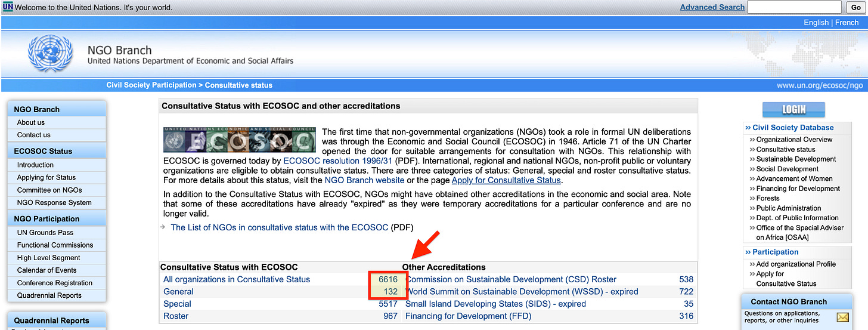
Task: Open NGO Response System menu item
Action: 54,202
